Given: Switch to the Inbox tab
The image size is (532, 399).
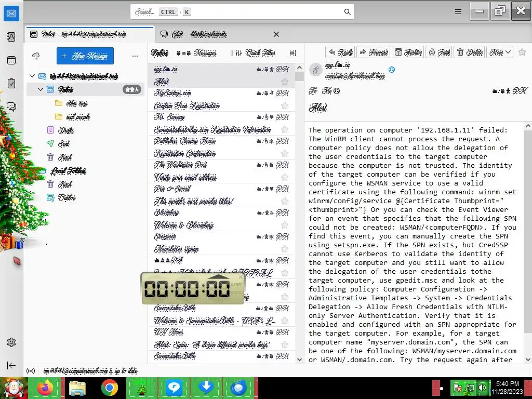Looking at the screenshot, I should [90, 34].
